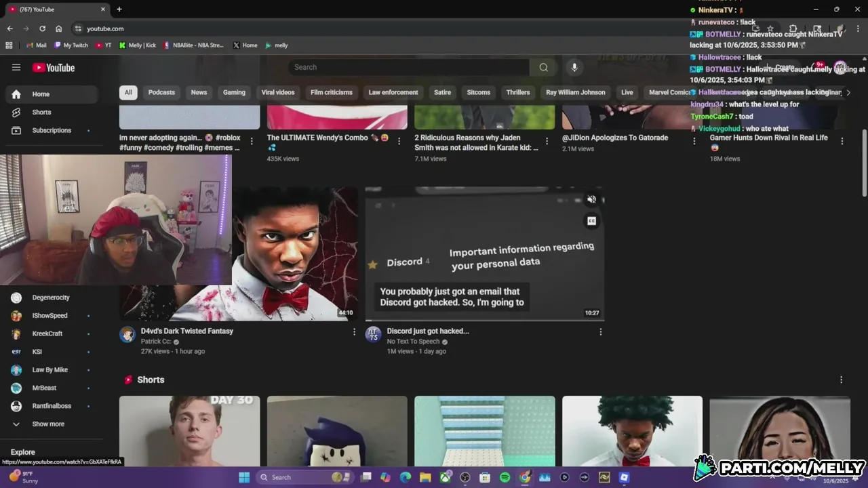Click the browser home button
The image size is (868, 488).
(x=59, y=28)
